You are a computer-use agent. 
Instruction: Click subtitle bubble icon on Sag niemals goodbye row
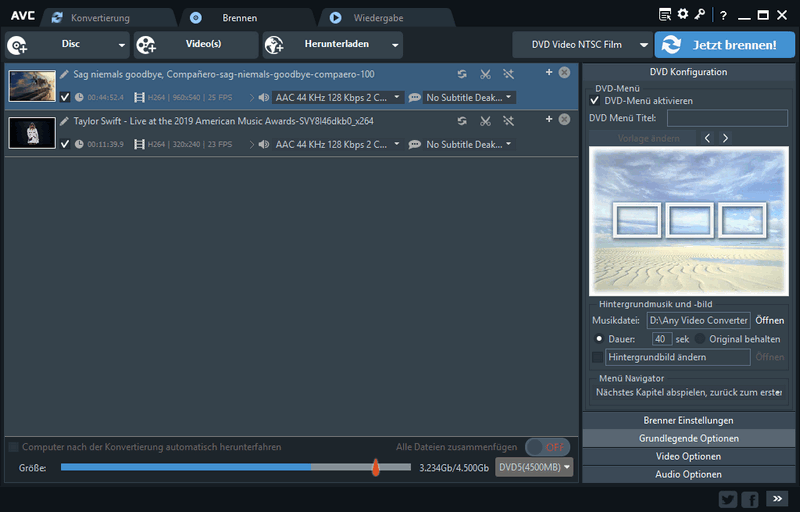pos(415,97)
